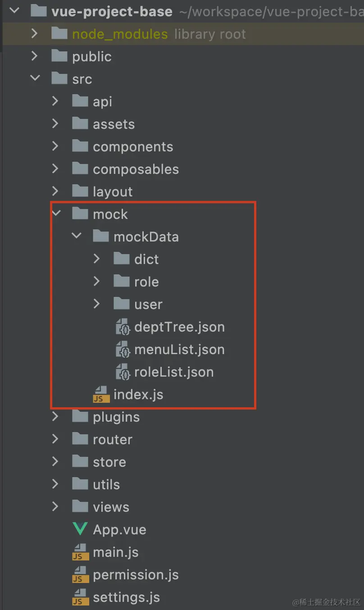
Task: Select the public folder label
Action: click(91, 57)
